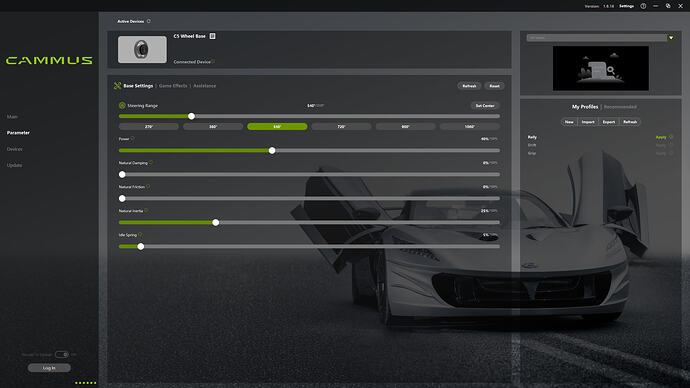This screenshot has width=690, height=388.
Task: Select the 1080° steering range preset
Action: tap(470, 127)
